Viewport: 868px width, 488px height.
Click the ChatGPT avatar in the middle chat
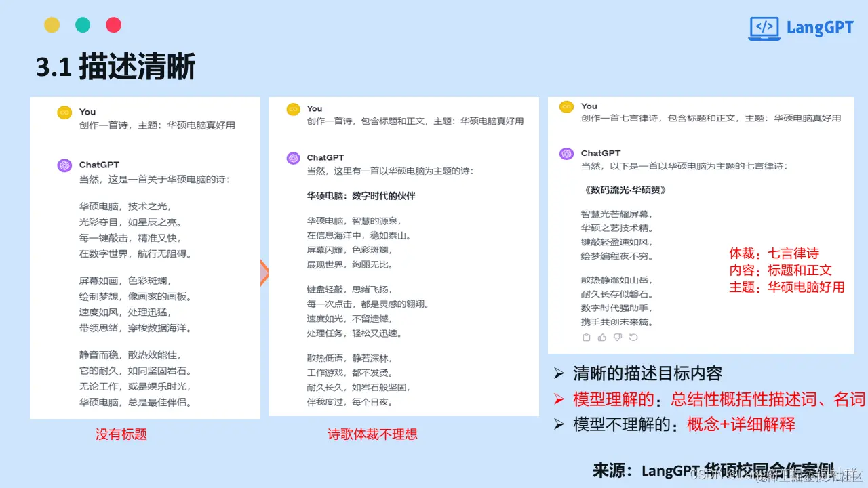[293, 159]
